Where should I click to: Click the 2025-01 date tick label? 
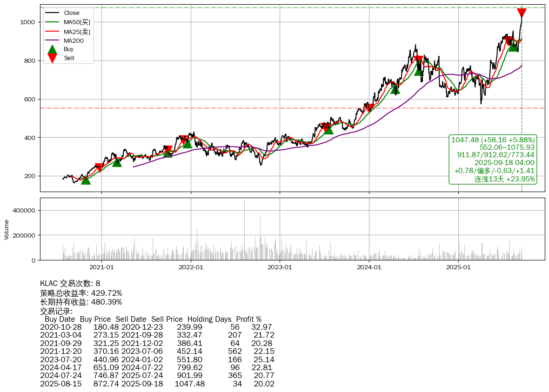click(458, 267)
